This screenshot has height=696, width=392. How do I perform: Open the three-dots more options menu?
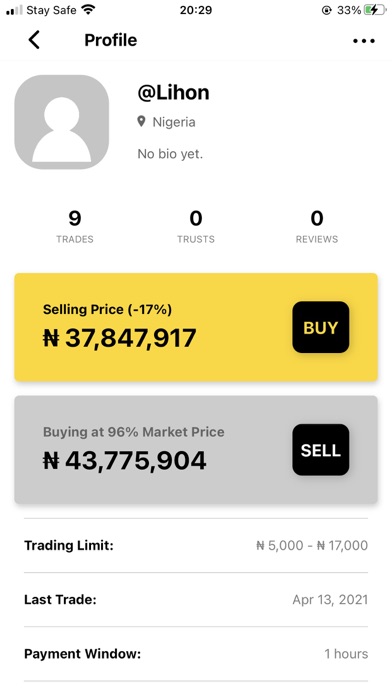[x=364, y=41]
